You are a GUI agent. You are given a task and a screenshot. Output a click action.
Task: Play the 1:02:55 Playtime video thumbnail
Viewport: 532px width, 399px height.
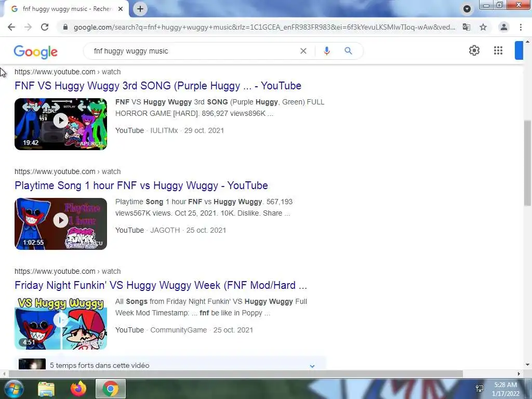61,224
